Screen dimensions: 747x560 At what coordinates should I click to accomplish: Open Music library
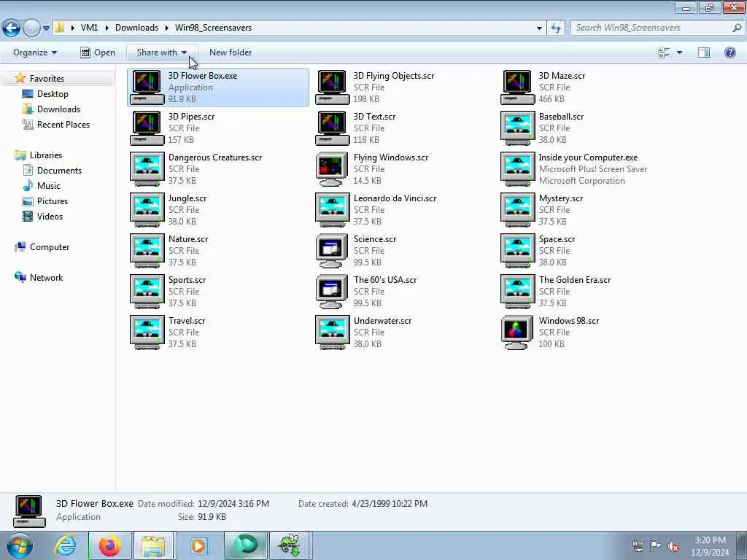click(49, 186)
